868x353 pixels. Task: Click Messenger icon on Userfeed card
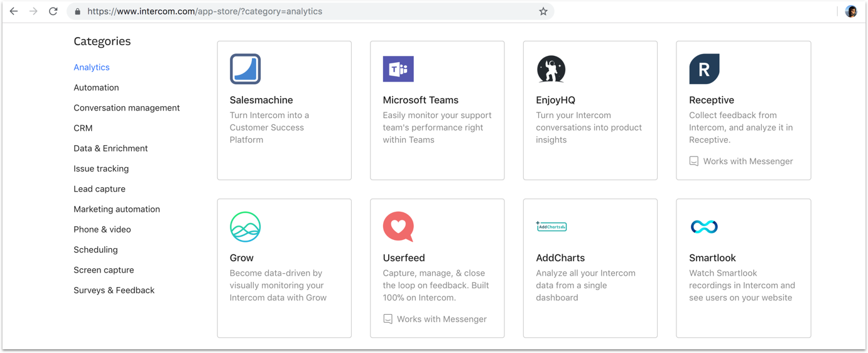[x=388, y=319]
